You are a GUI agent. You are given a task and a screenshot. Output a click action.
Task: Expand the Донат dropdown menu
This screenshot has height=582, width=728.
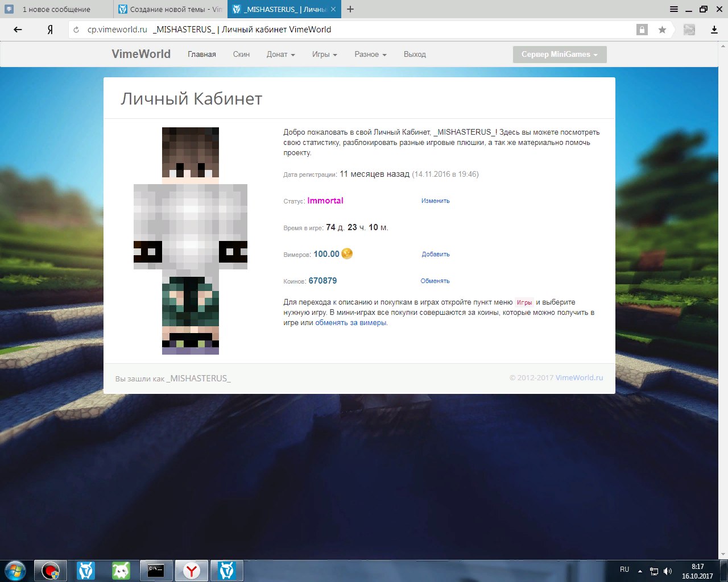pos(281,55)
